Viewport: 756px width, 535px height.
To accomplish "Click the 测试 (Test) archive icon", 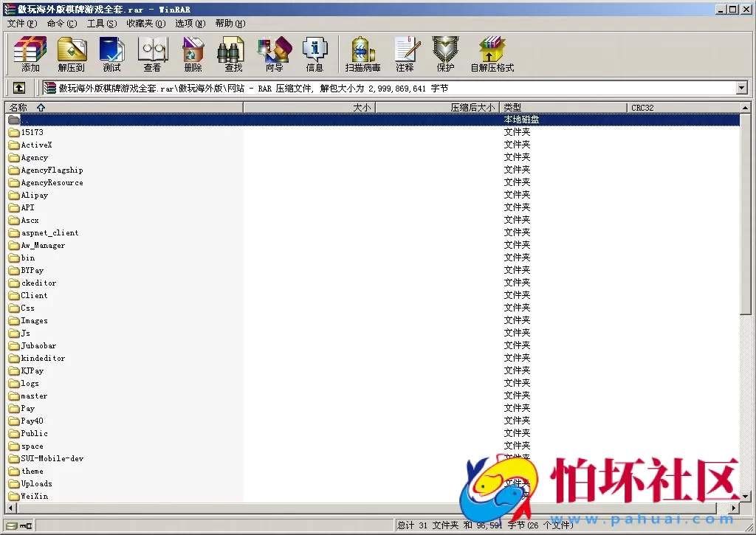I will 111,54.
